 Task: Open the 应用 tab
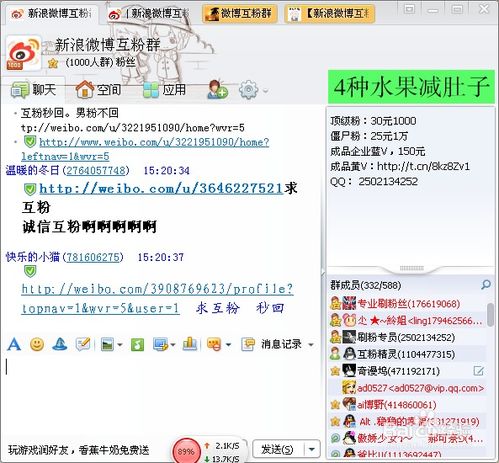pyautogui.click(x=164, y=90)
